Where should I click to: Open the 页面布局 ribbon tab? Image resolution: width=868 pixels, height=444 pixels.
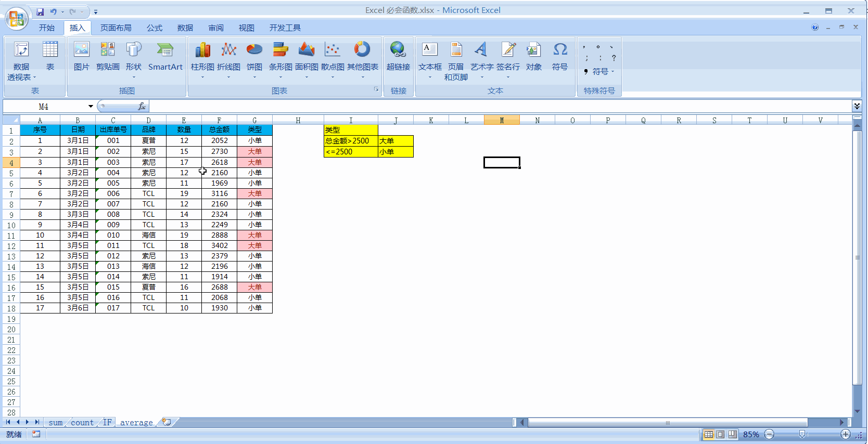click(x=116, y=28)
